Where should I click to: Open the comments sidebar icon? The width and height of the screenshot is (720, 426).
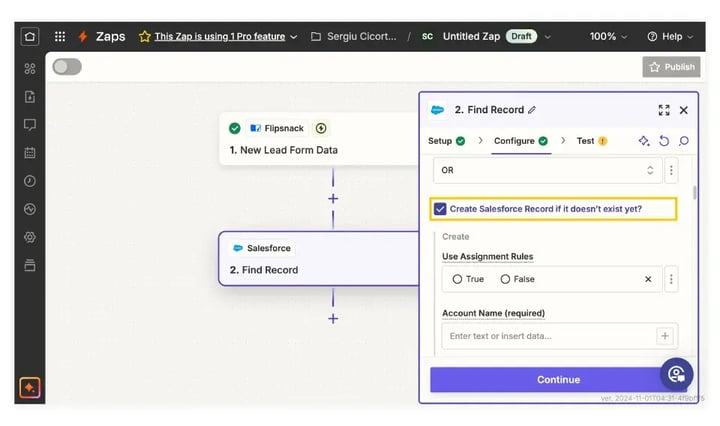click(30, 125)
